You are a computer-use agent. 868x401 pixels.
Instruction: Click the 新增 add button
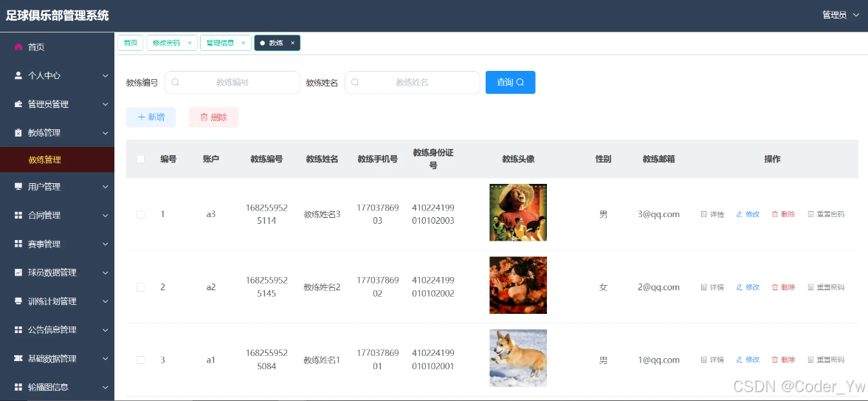[x=151, y=117]
